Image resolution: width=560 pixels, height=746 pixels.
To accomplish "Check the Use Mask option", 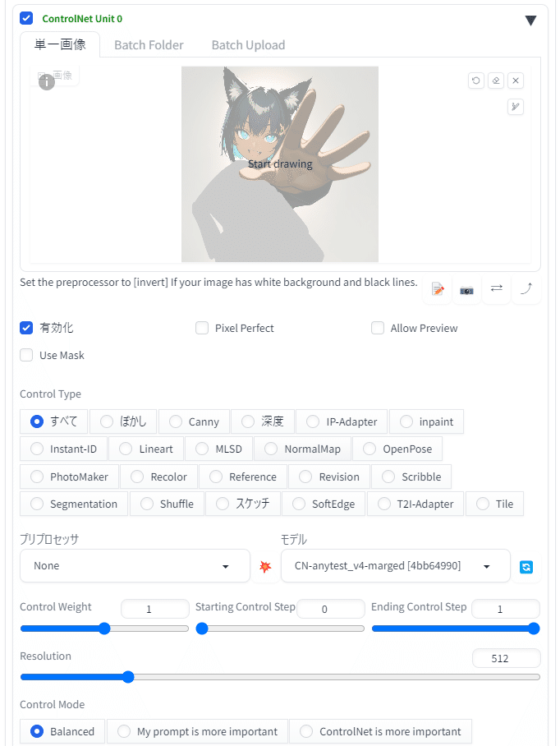I will pos(26,355).
